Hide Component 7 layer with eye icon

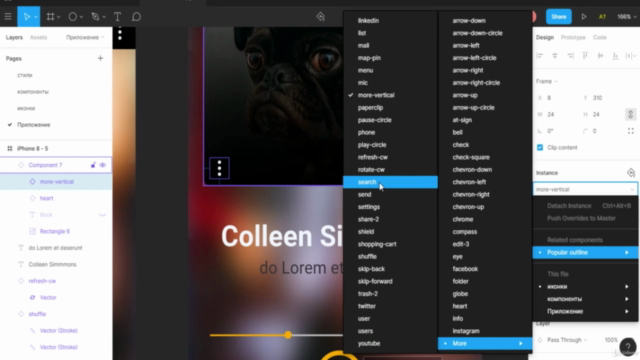(x=103, y=165)
